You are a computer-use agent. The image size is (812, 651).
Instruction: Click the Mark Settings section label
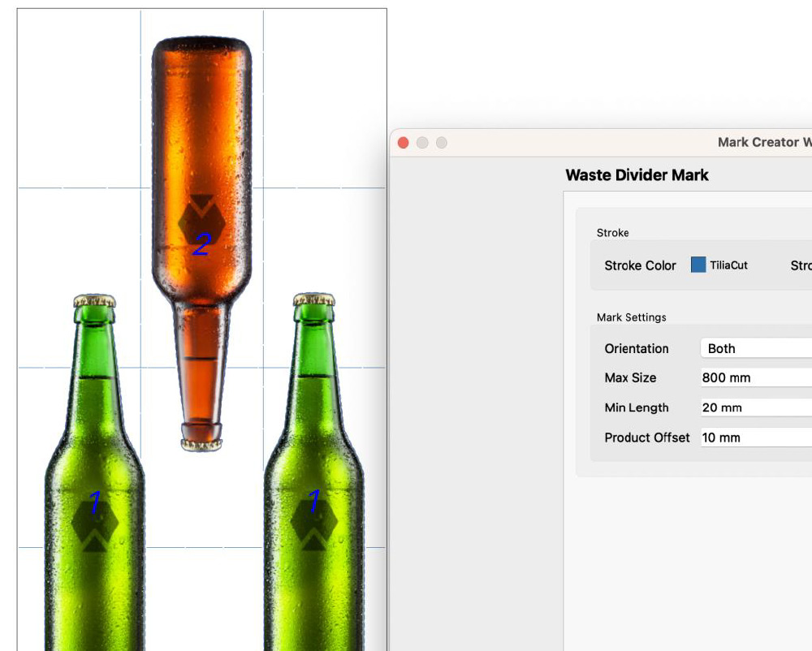pos(631,317)
